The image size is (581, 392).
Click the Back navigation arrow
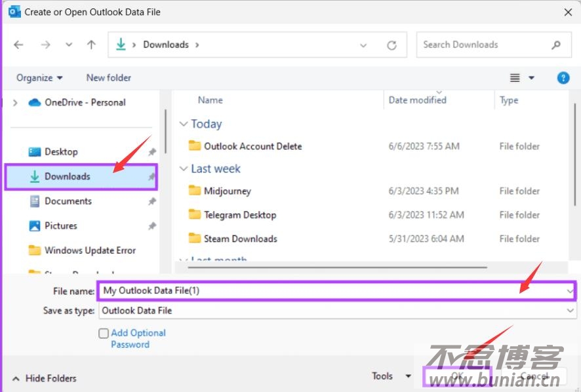click(18, 45)
